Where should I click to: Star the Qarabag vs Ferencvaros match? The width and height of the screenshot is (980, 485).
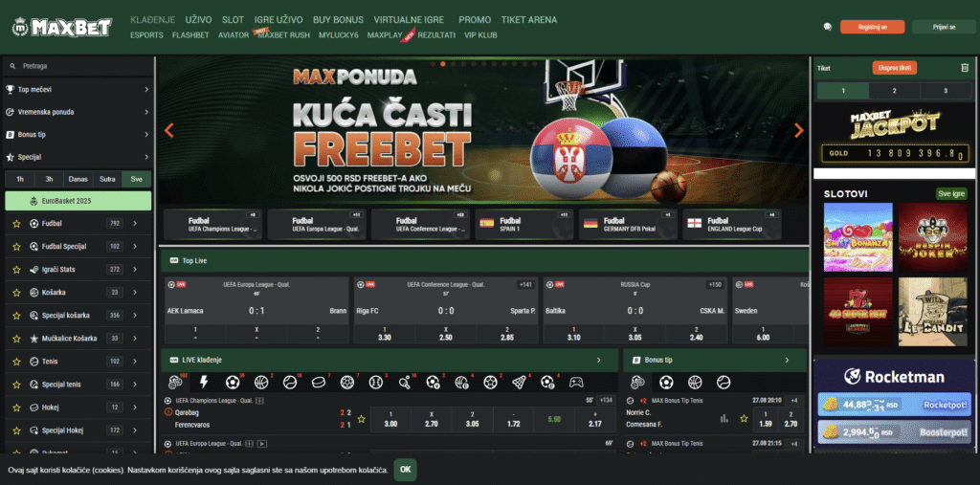(x=361, y=419)
